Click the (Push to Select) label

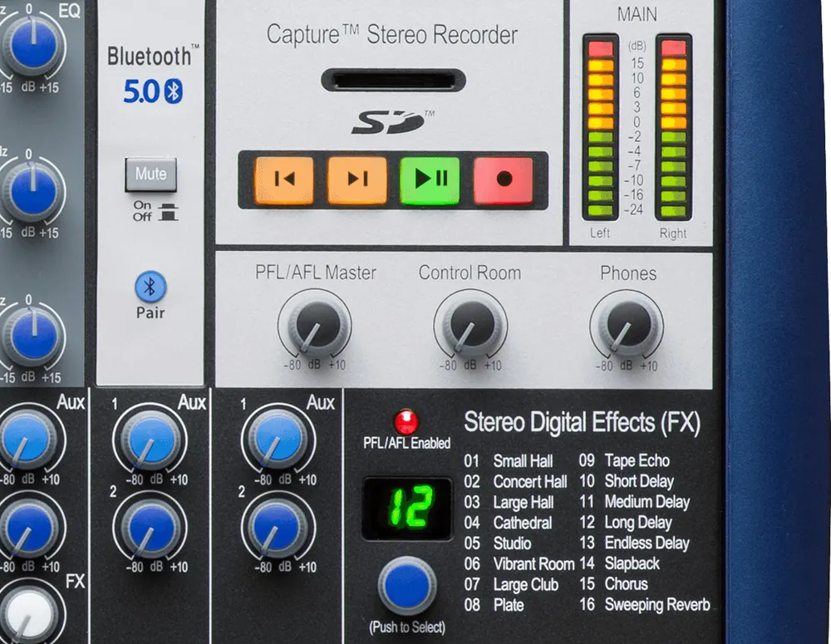point(407,627)
